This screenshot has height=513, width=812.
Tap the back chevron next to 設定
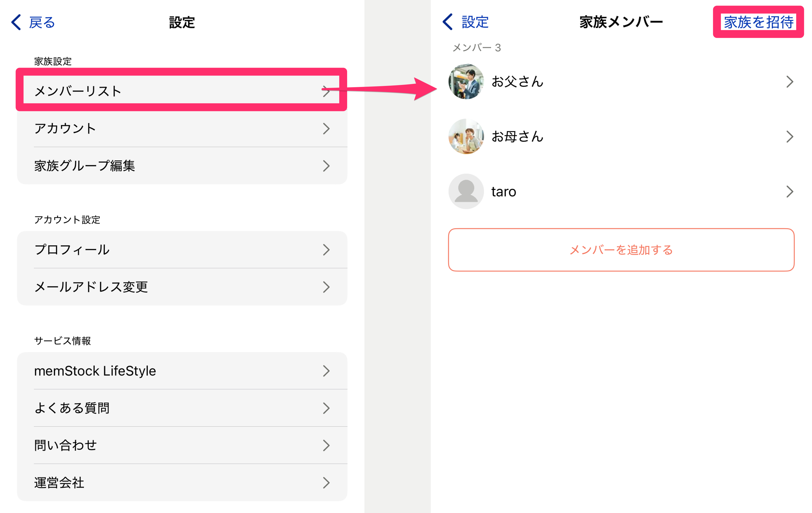coord(448,22)
